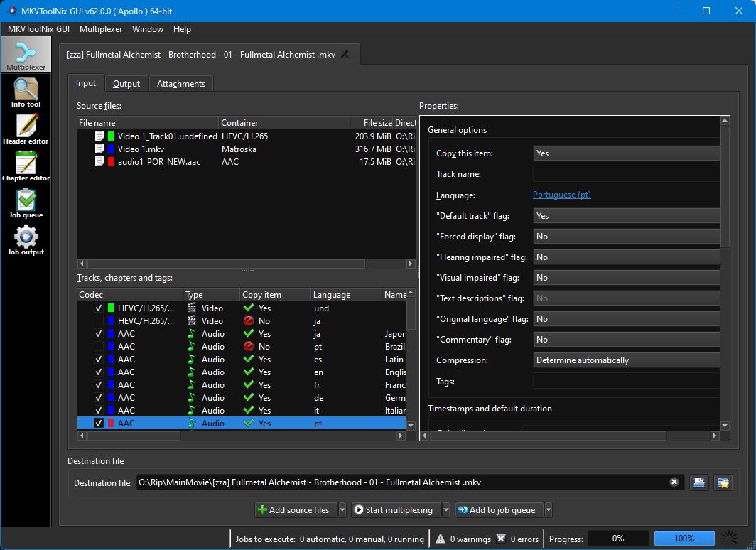Screen dimensions: 756x550
Task: Open the Job output view
Action: (26, 240)
